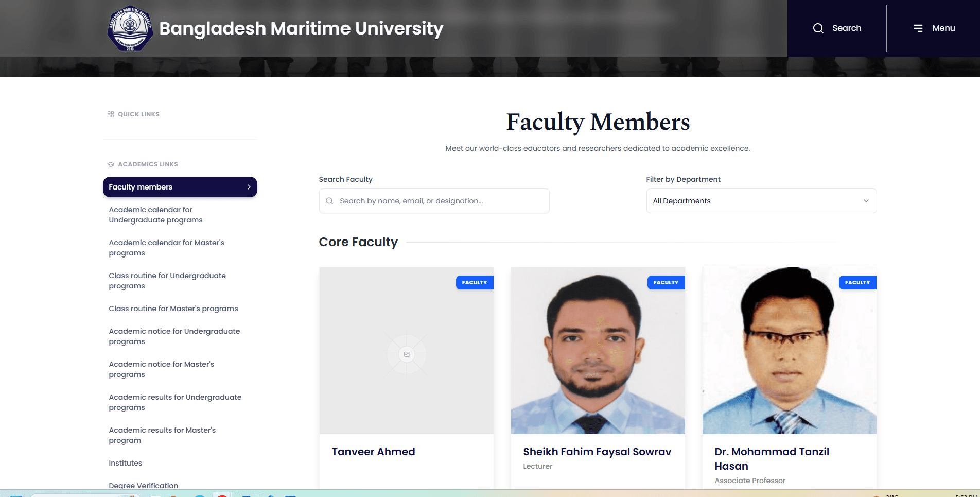Click the Dr. Mohammad Tanzil Hasan name
Viewport: 980px width, 497px height.
pyautogui.click(x=772, y=459)
